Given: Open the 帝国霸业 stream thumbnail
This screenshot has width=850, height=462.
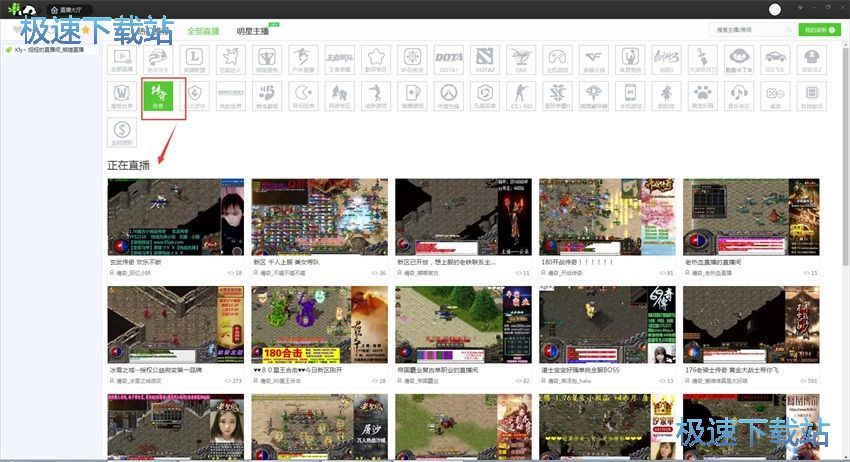Looking at the screenshot, I should pyautogui.click(x=463, y=325).
